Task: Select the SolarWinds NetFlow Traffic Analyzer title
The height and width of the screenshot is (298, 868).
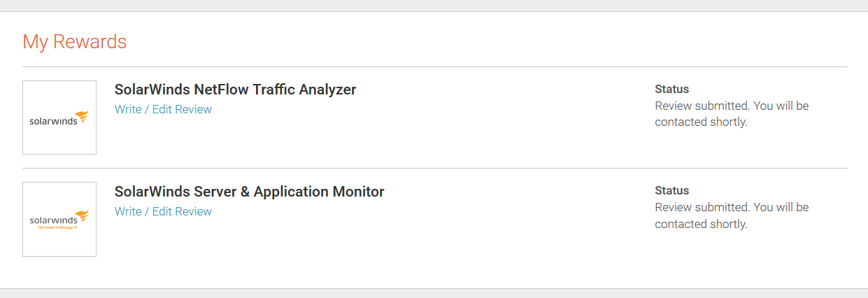Action: click(x=235, y=90)
